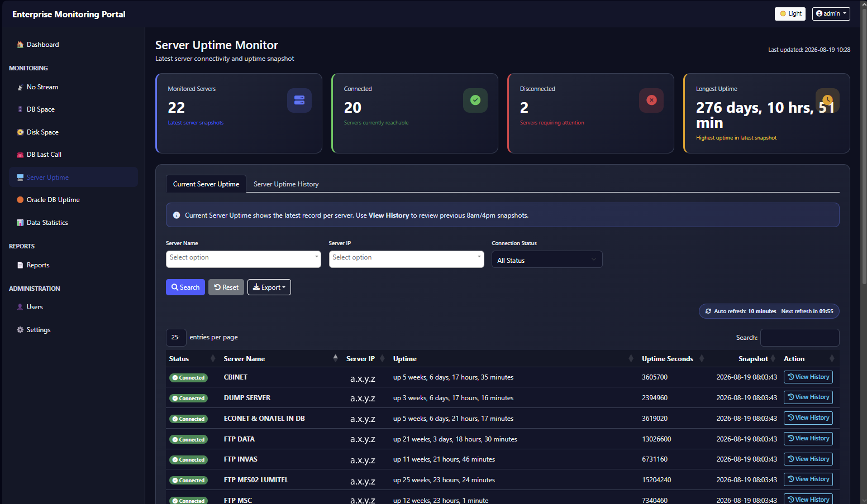This screenshot has width=867, height=504.
Task: View History for FTP INVAS
Action: coord(808,459)
